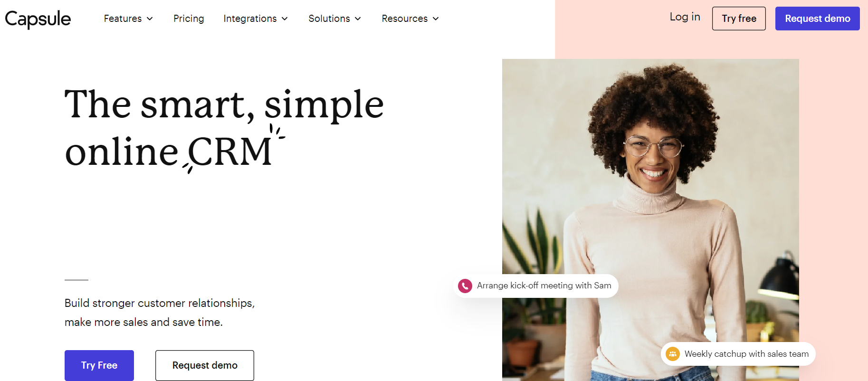Open the Integrations menu
Screen dimensions: 868x381
click(256, 19)
